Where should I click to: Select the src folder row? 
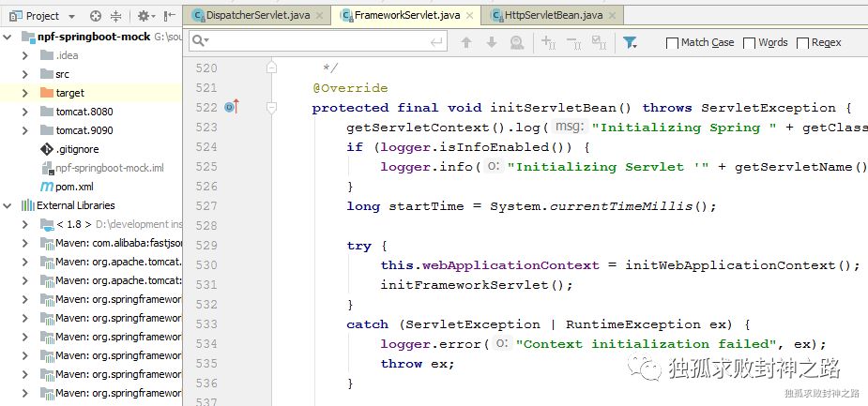pos(91,74)
